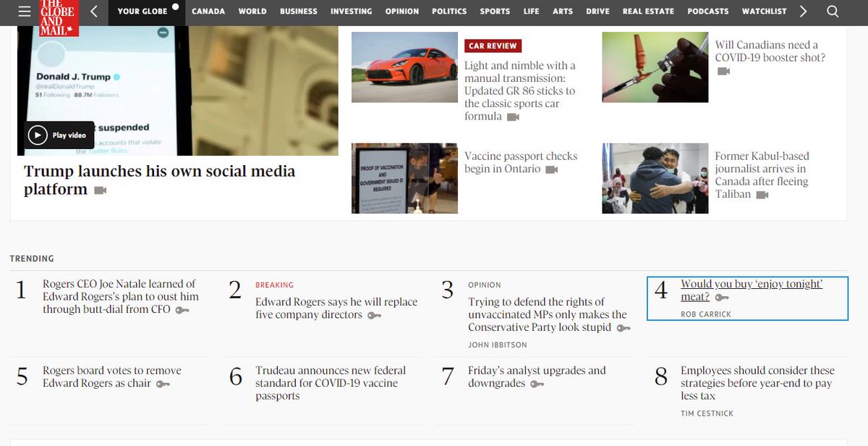This screenshot has width=868, height=446.
Task: Open the Your Globe tab
Action: click(147, 12)
